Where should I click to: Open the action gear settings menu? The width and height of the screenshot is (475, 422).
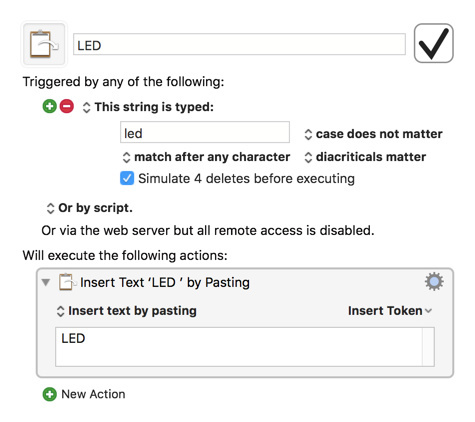click(434, 282)
